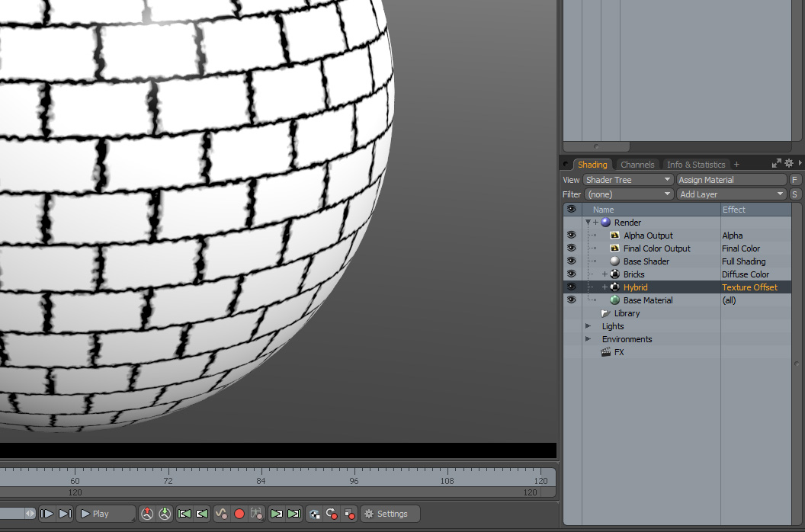Select the Alpha Output item
The width and height of the screenshot is (805, 532).
pyautogui.click(x=648, y=236)
